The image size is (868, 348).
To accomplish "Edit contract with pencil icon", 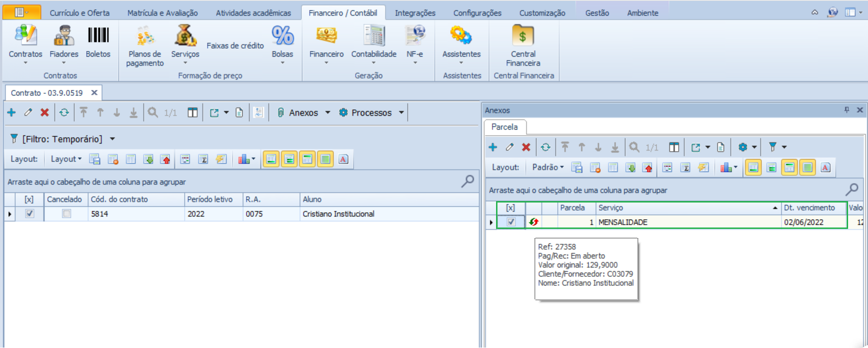I will coord(28,113).
